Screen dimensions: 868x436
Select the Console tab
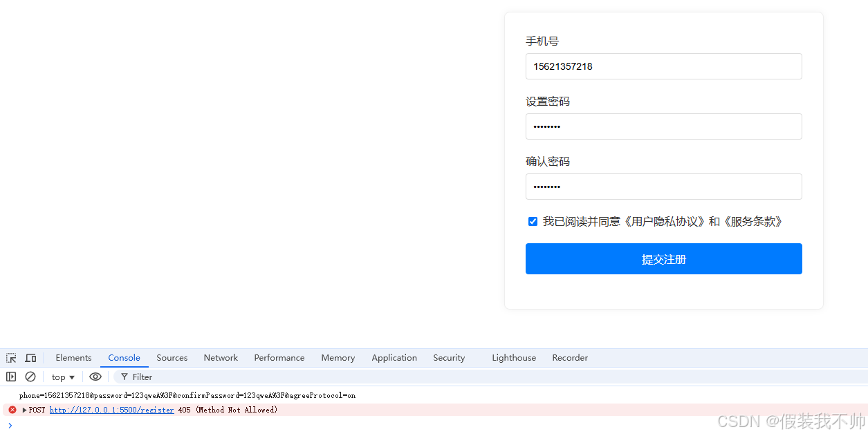(124, 358)
